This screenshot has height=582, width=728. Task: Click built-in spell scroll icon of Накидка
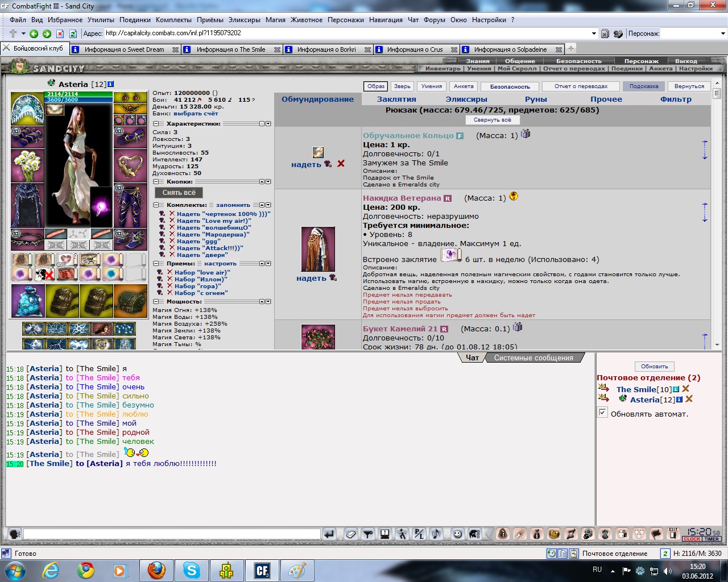(x=451, y=255)
